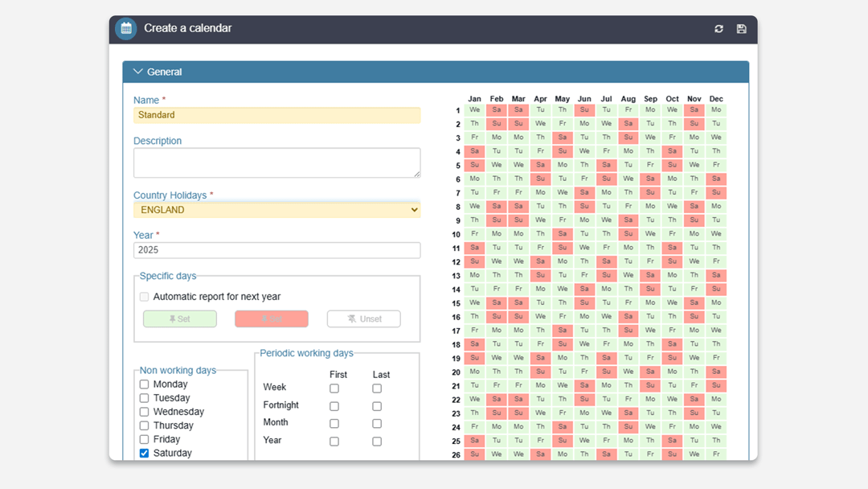Tick the Friday non working day checkbox
The width and height of the screenshot is (868, 489).
[145, 439]
